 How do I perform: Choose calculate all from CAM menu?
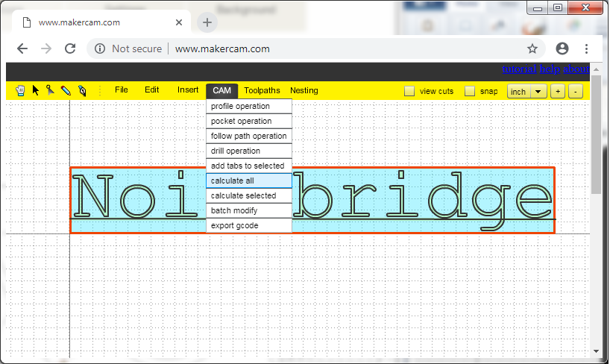[248, 181]
